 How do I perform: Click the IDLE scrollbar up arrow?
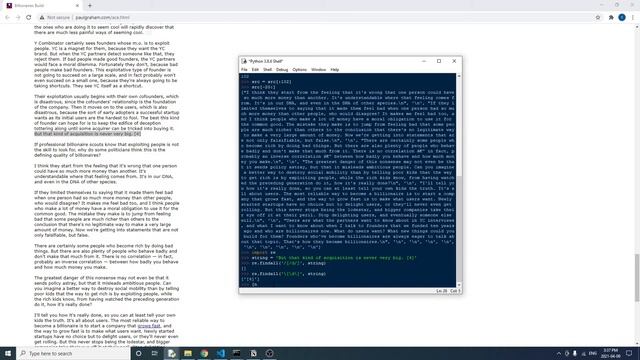click(459, 76)
